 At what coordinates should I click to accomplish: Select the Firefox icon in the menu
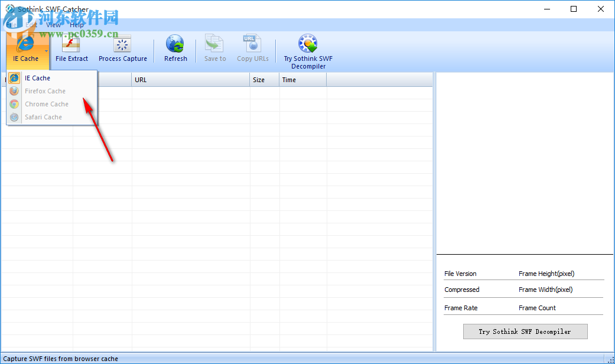(x=14, y=91)
